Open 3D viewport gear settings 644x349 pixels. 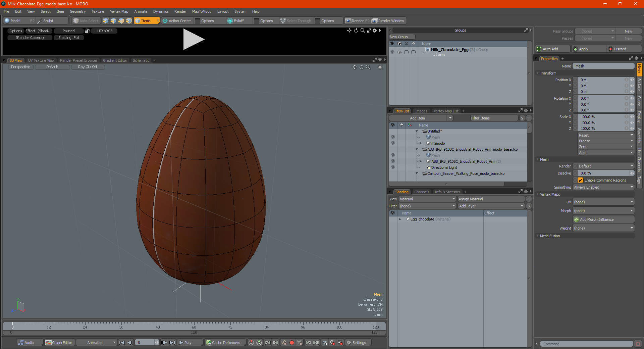(x=380, y=67)
